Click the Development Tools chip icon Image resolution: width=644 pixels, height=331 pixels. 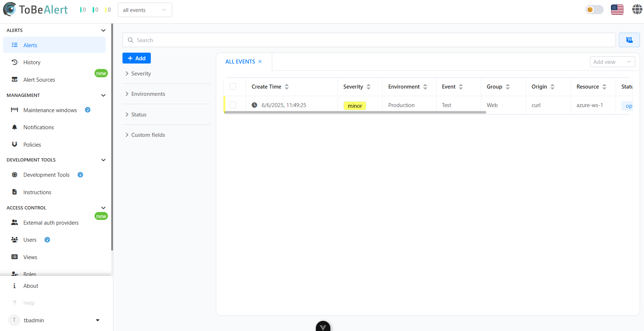[15, 175]
